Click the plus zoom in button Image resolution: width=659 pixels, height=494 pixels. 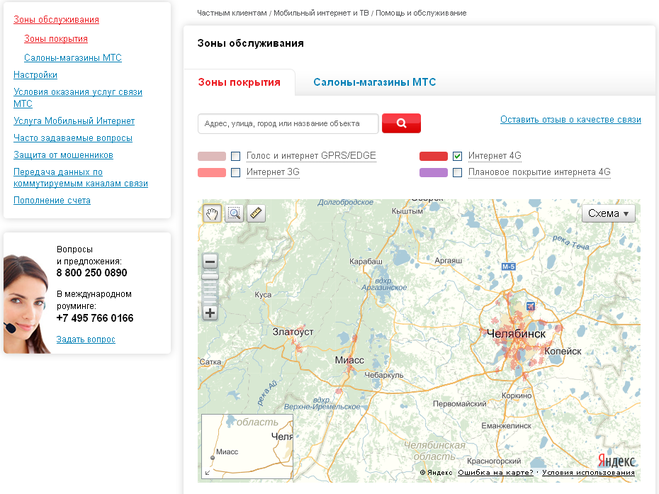(x=210, y=312)
